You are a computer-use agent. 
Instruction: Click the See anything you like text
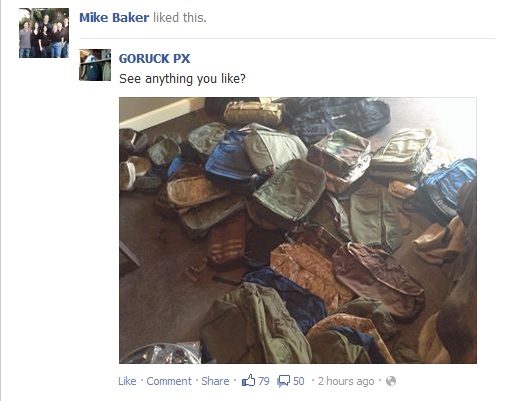tap(182, 79)
